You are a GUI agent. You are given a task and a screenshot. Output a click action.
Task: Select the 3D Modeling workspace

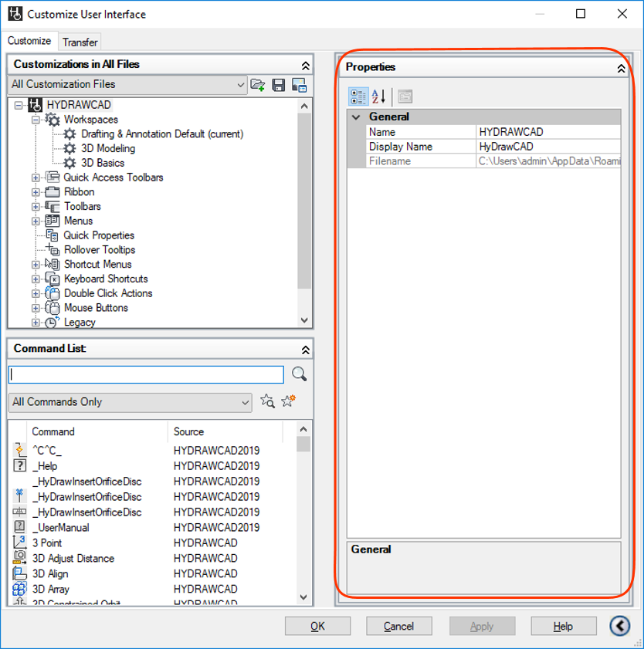point(108,149)
